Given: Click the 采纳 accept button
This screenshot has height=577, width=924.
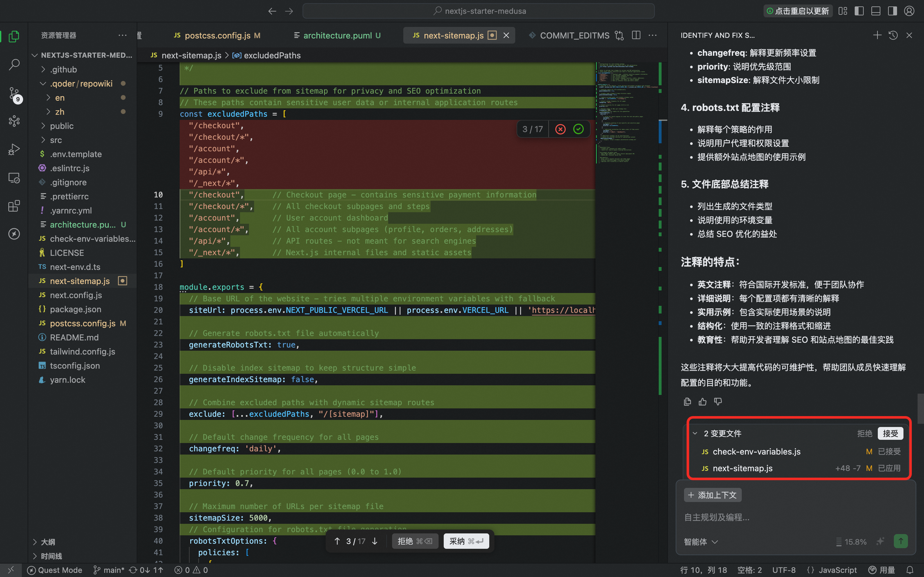Looking at the screenshot, I should [x=466, y=541].
